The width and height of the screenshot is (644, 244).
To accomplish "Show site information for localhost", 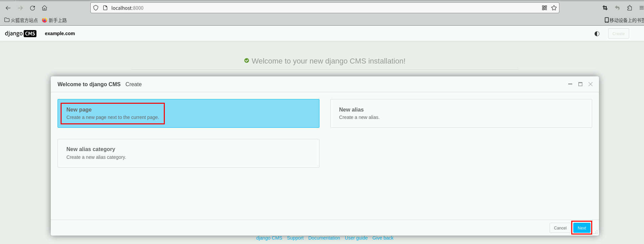I will (x=105, y=8).
